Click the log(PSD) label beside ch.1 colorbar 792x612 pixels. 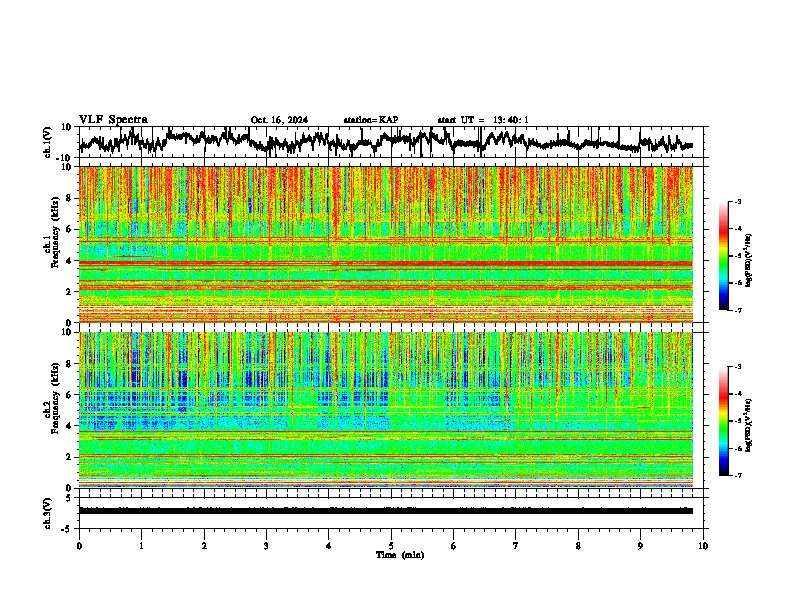[748, 261]
